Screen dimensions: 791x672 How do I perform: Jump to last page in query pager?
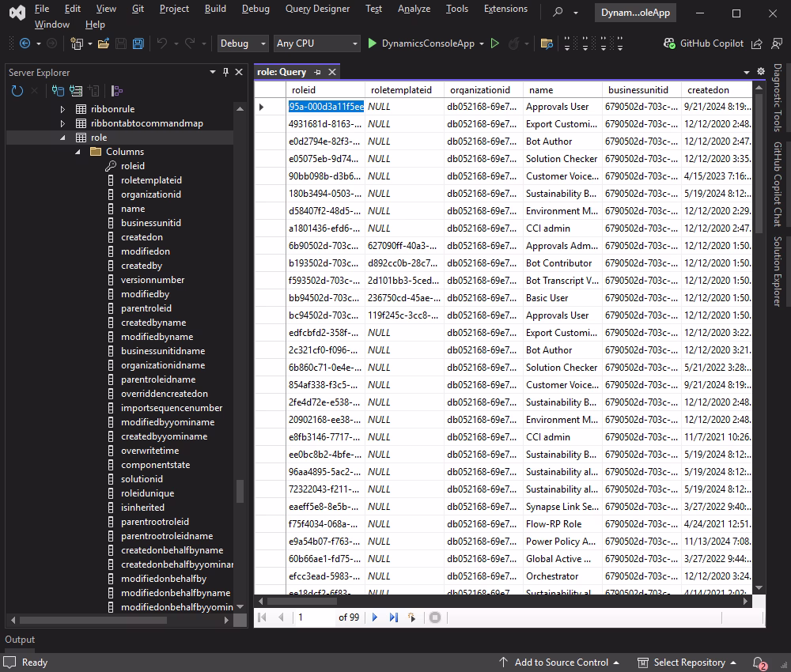393,617
